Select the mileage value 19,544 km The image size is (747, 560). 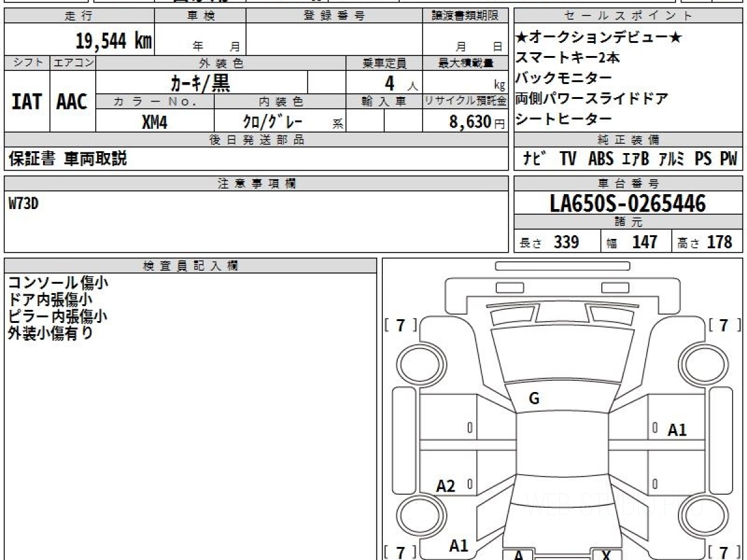pyautogui.click(x=114, y=41)
